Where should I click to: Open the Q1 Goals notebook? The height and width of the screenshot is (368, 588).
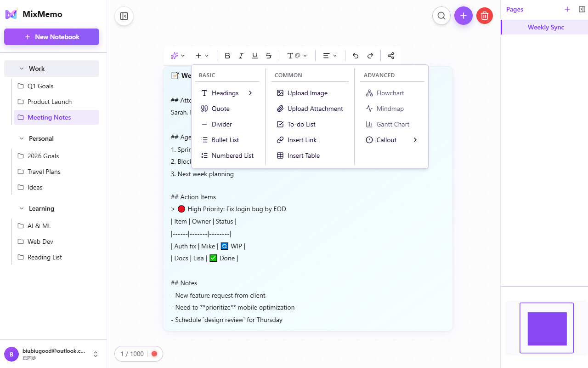click(x=57, y=86)
